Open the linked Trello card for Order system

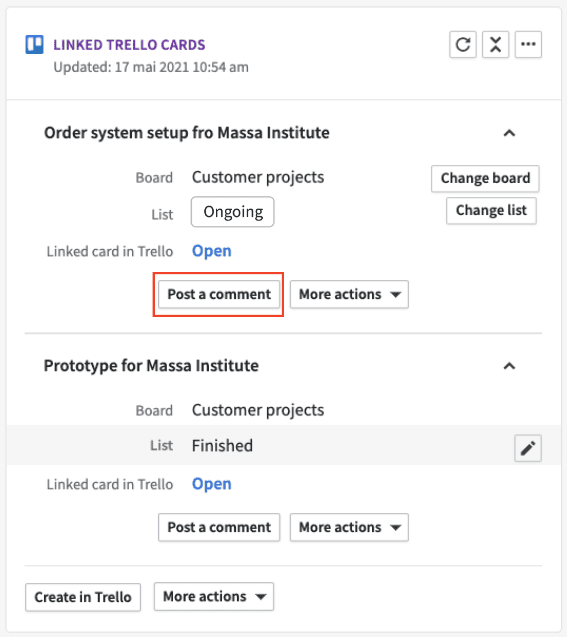pyautogui.click(x=212, y=251)
